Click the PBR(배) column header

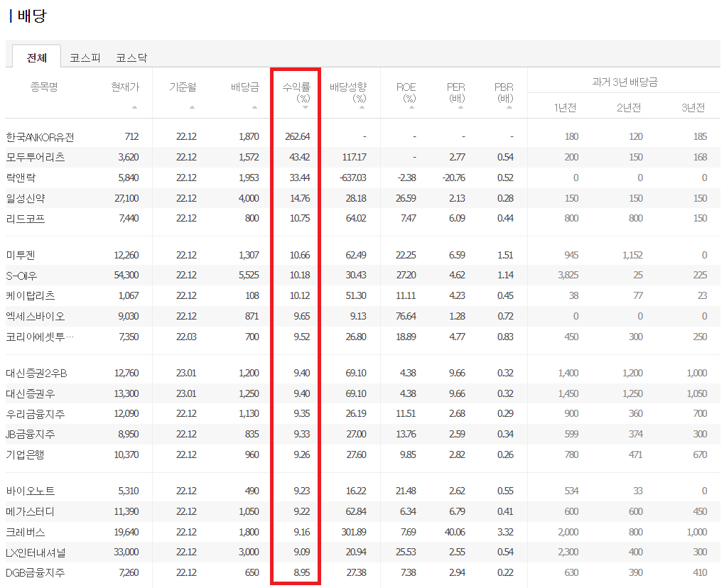tap(504, 92)
